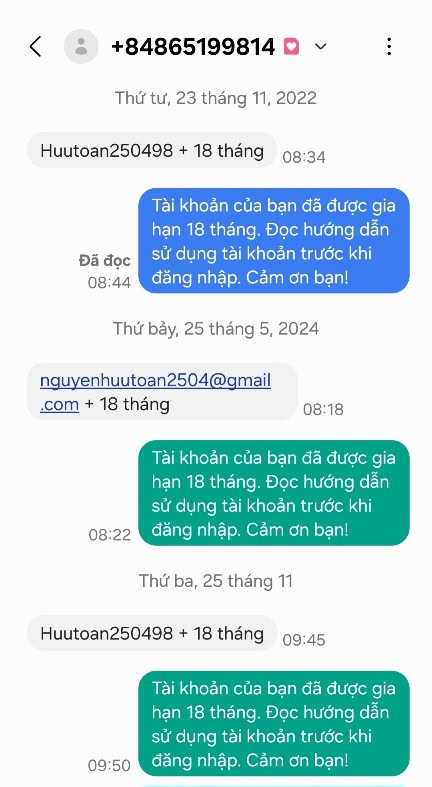Tap the 08:34 timestamp of first message
The width and height of the screenshot is (432, 787).
304,158
